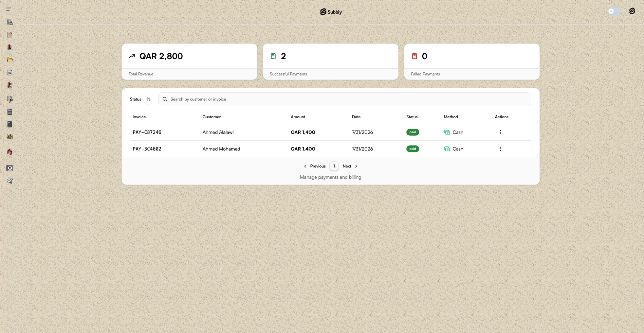Select invoice PAY-C87246
The image size is (644, 333).
click(x=147, y=132)
